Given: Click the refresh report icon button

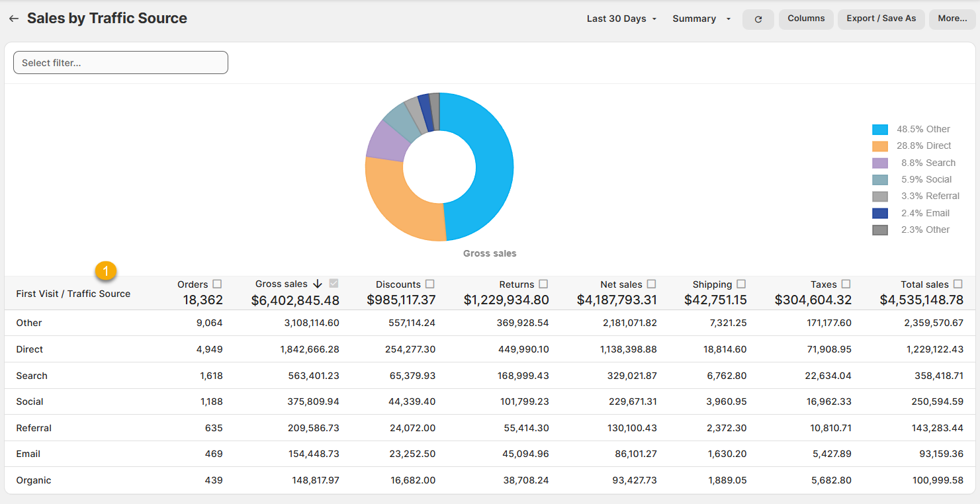Looking at the screenshot, I should 758,19.
